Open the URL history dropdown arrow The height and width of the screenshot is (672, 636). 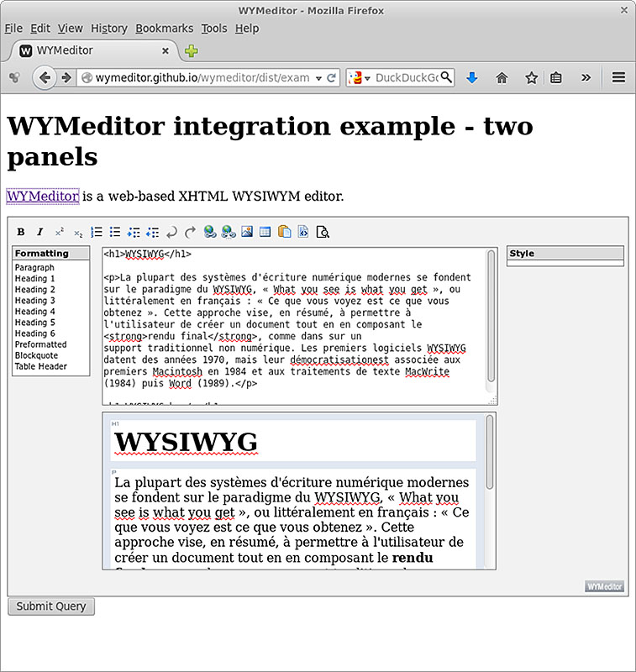[318, 78]
